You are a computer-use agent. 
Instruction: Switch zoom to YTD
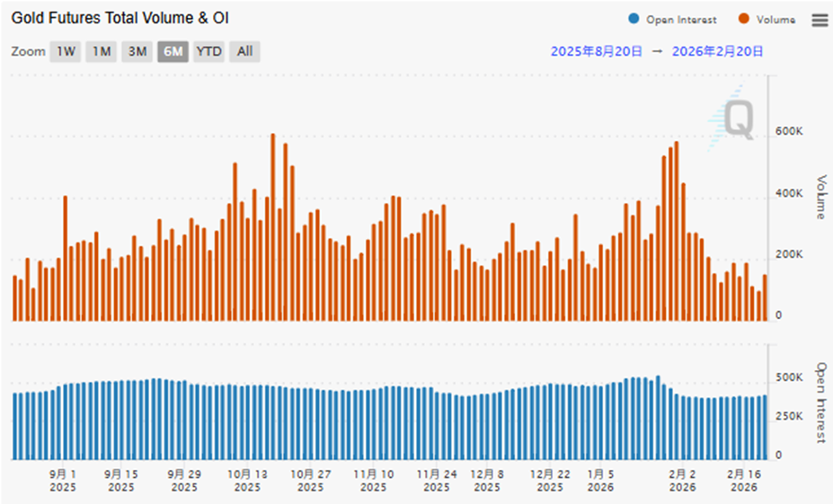pos(208,51)
